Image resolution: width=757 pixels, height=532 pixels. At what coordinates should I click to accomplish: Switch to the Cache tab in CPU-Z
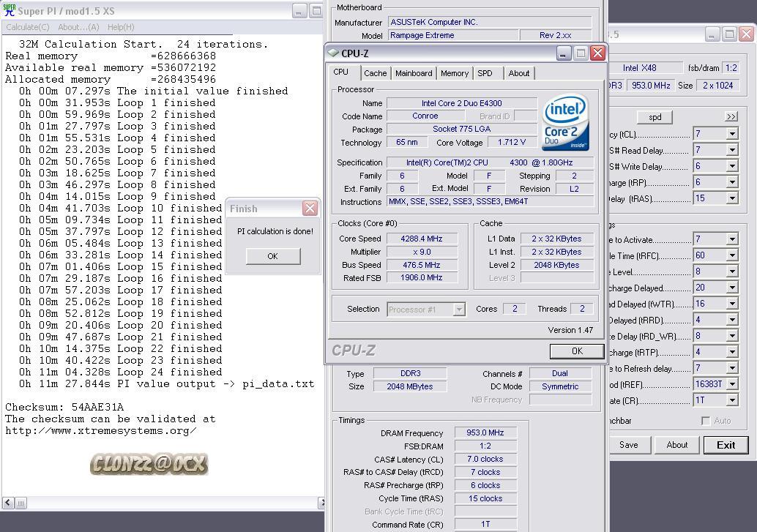(x=375, y=73)
